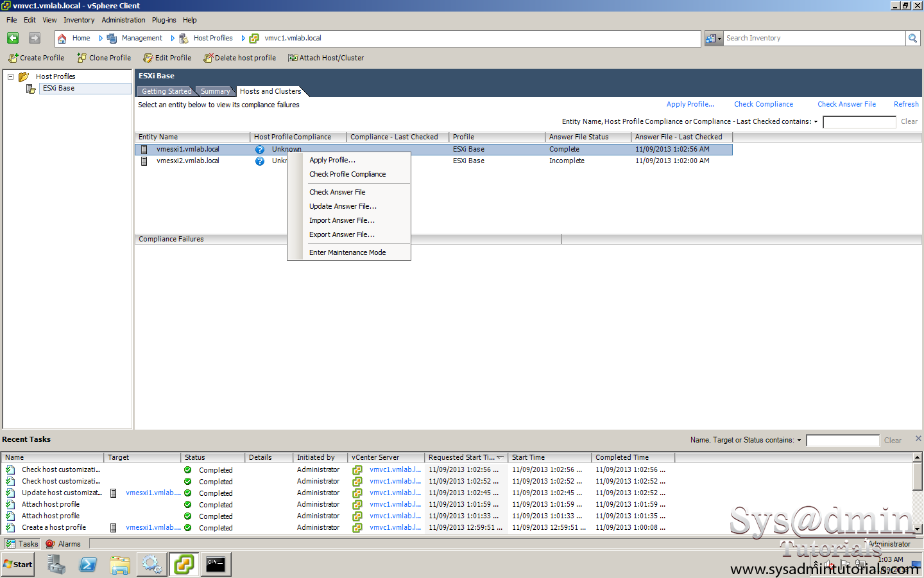This screenshot has width=924, height=578.
Task: Open PowerShell from the taskbar
Action: pos(88,565)
